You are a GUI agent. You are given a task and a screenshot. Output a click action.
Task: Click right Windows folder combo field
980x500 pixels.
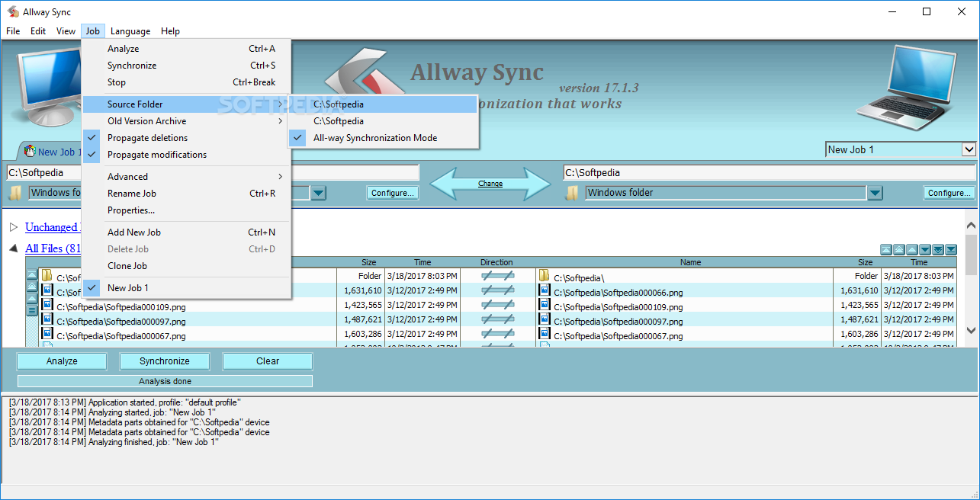726,193
